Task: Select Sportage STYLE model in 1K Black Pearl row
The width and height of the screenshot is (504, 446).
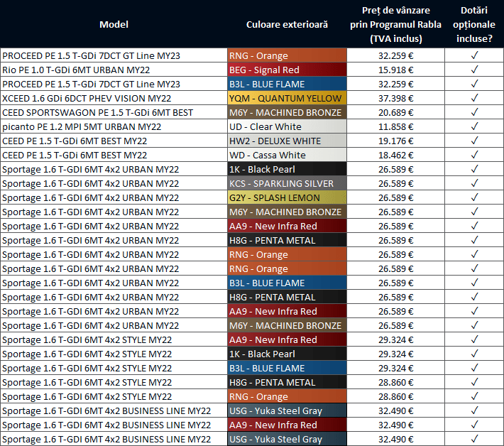Action: coord(114,354)
